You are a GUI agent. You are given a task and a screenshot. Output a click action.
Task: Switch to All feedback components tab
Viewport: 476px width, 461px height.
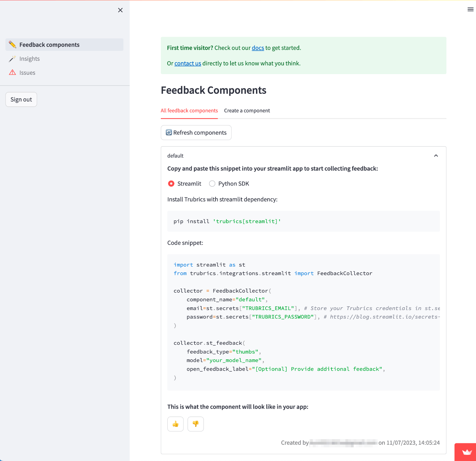189,110
